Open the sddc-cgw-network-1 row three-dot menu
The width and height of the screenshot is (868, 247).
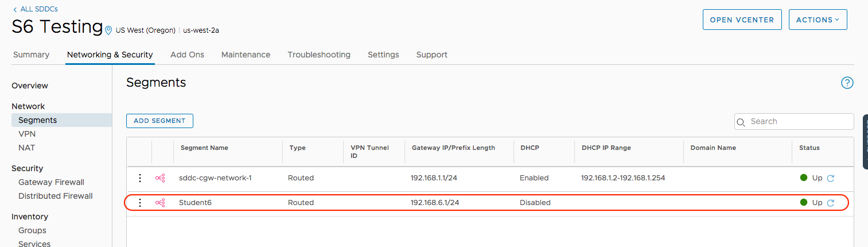coord(140,178)
